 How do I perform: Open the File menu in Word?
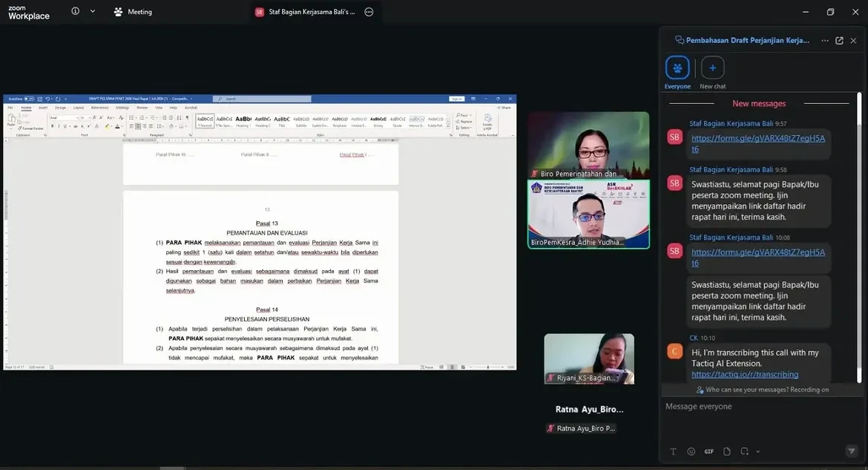pos(10,108)
